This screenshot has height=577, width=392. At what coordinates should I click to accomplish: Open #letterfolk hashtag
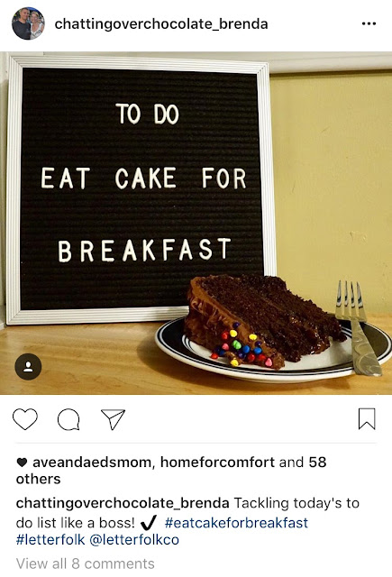50,540
